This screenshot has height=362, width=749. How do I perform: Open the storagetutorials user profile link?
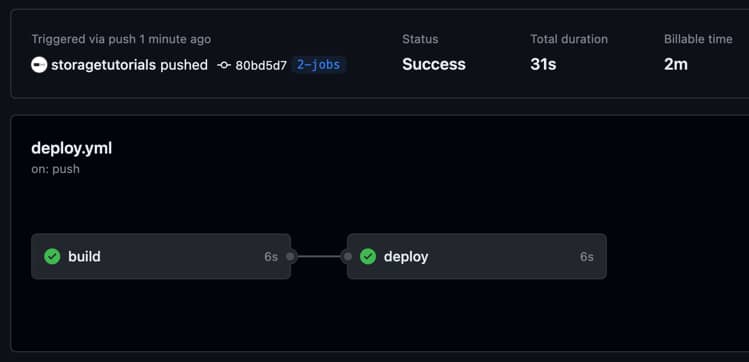click(x=104, y=65)
